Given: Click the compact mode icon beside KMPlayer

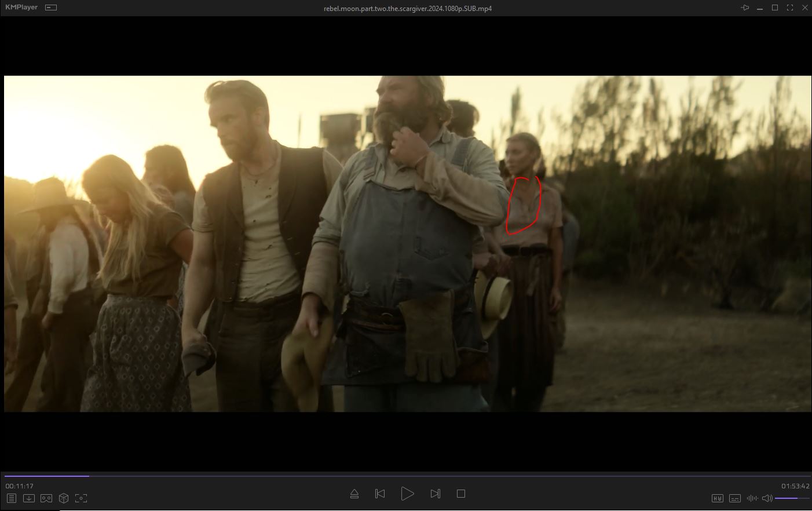Looking at the screenshot, I should click(51, 8).
